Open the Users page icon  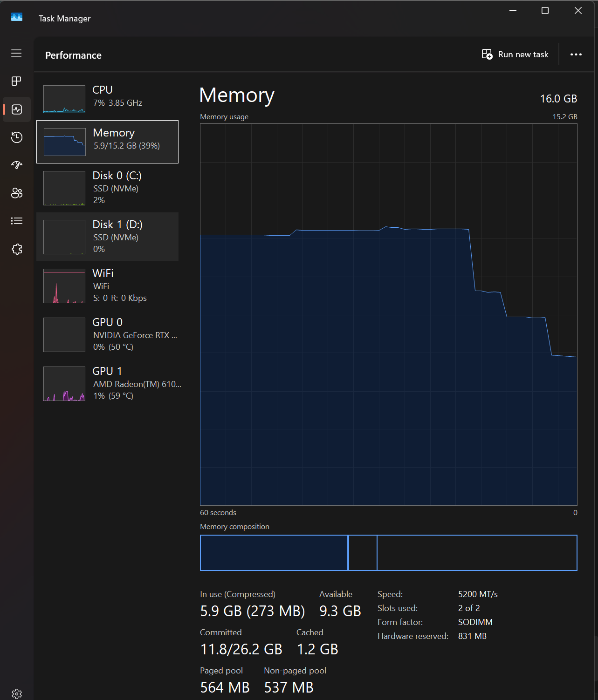click(16, 193)
